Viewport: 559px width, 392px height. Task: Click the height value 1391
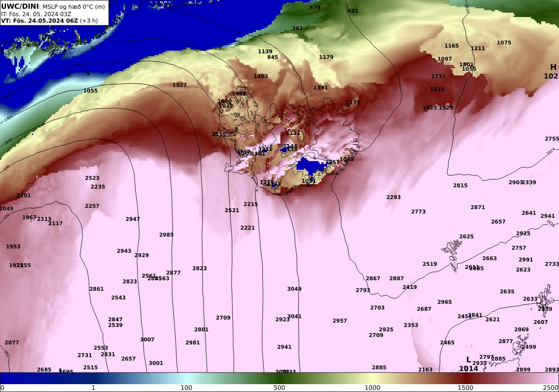click(x=321, y=88)
